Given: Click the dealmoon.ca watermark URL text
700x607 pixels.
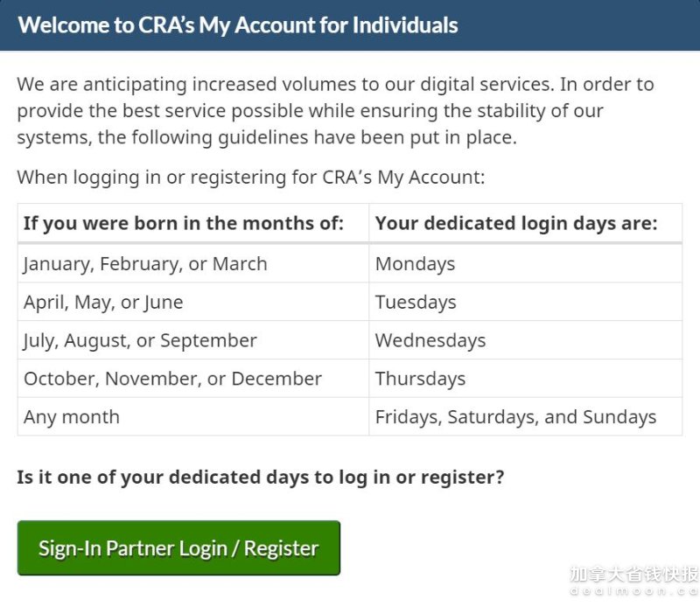Looking at the screenshot, I should pos(633,591).
